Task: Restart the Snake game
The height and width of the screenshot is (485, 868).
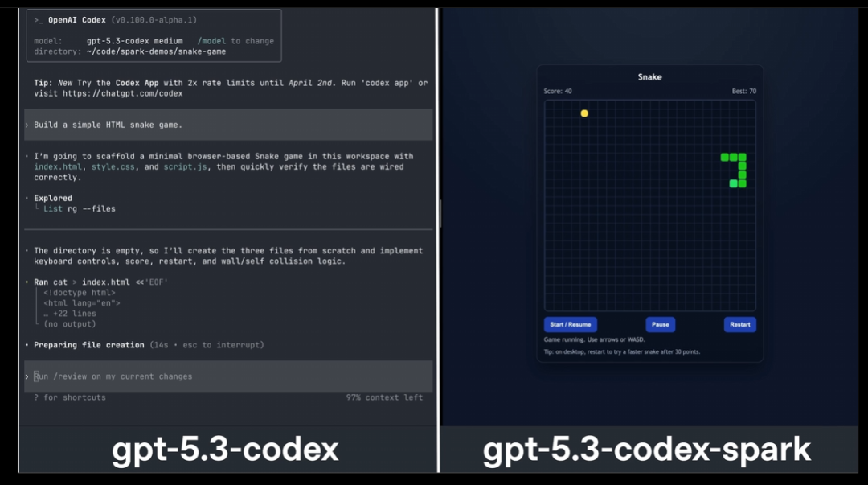Action: pyautogui.click(x=739, y=324)
